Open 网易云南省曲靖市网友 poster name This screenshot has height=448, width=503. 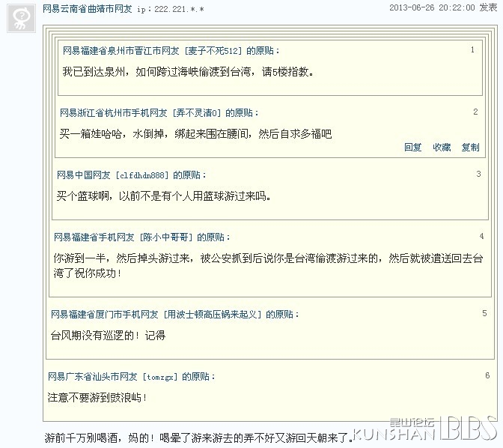click(x=88, y=9)
